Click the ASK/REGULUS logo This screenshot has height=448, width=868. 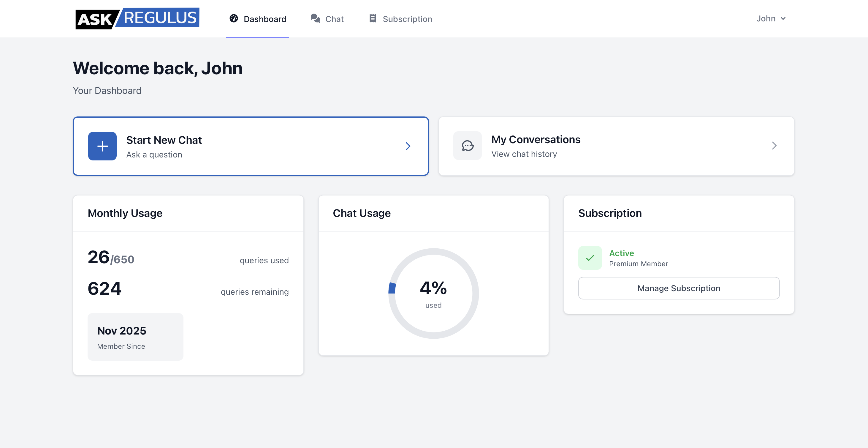tap(137, 18)
